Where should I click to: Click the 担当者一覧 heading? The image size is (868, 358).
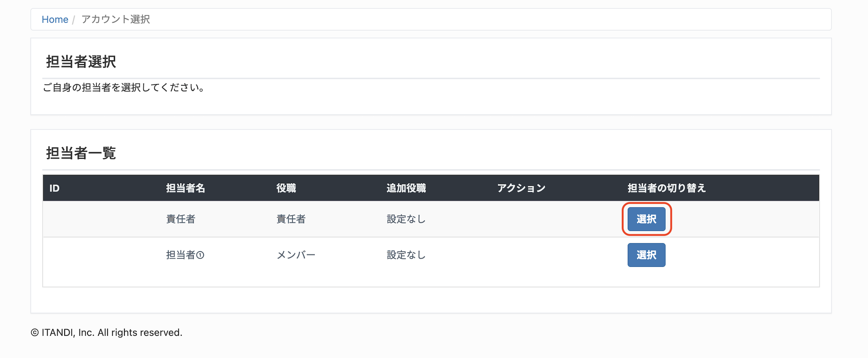(81, 153)
